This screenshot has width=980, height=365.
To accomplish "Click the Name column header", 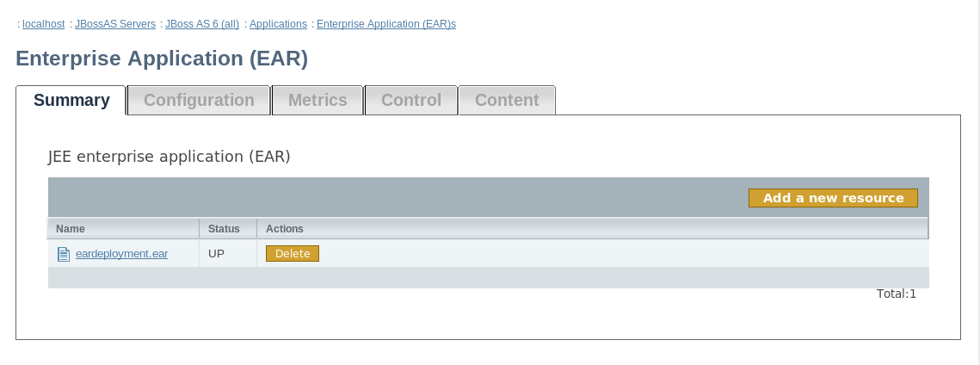I will tap(71, 229).
